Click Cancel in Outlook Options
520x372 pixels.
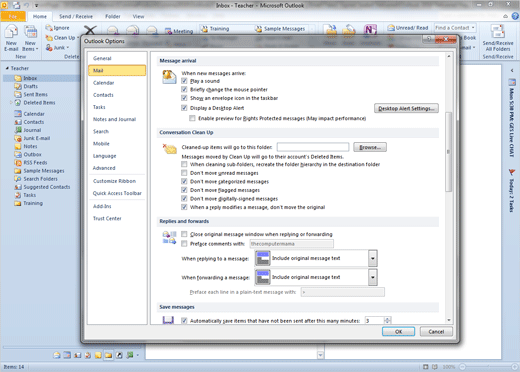click(436, 332)
